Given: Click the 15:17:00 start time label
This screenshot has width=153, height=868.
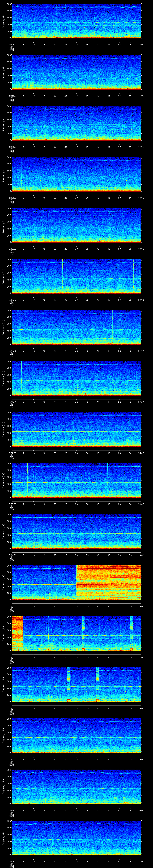Looking at the screenshot, I should 12,198.
